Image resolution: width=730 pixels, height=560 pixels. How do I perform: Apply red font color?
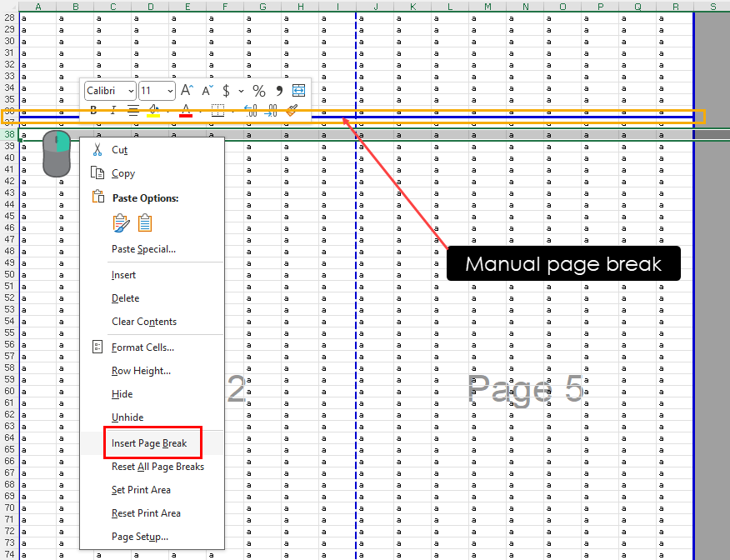click(x=186, y=111)
